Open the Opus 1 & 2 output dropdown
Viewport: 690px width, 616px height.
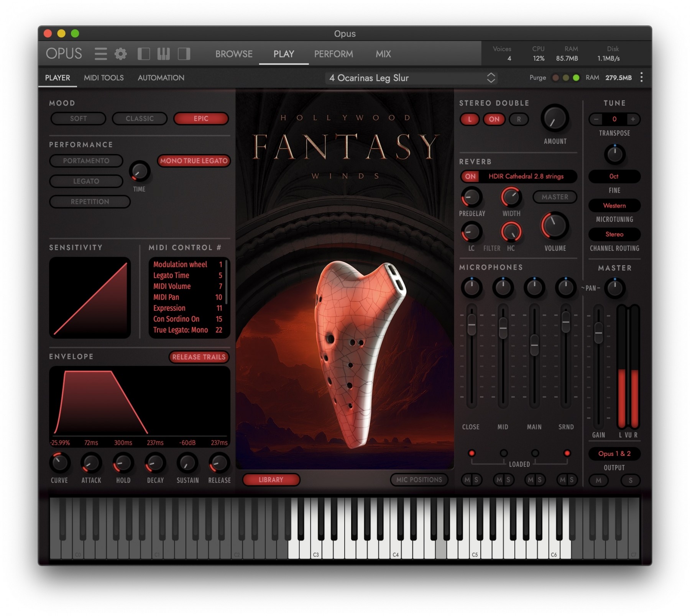click(x=614, y=454)
